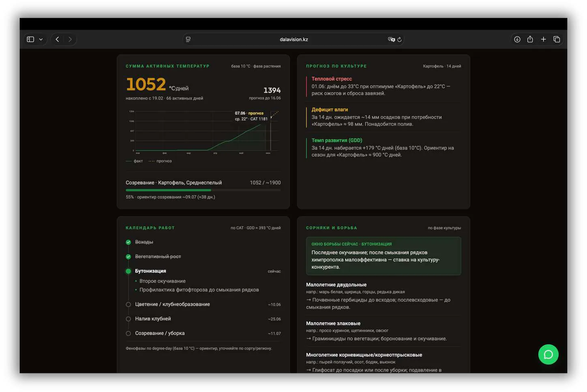Click the 'база 10 °C · фаза растения' label
This screenshot has height=392, width=587.
pos(256,66)
